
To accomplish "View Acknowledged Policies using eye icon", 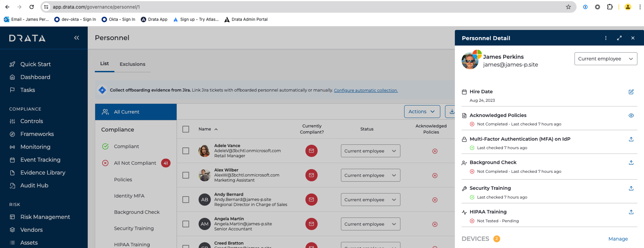I will click(631, 115).
